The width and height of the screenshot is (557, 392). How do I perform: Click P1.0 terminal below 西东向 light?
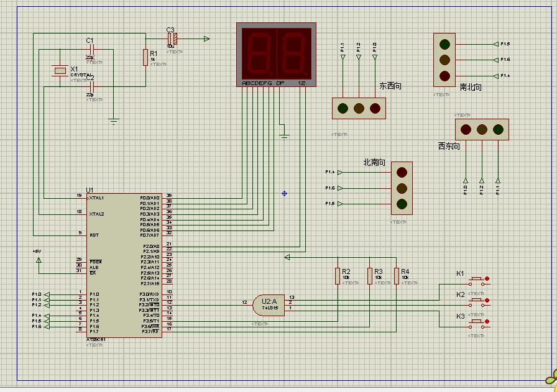tap(466, 181)
